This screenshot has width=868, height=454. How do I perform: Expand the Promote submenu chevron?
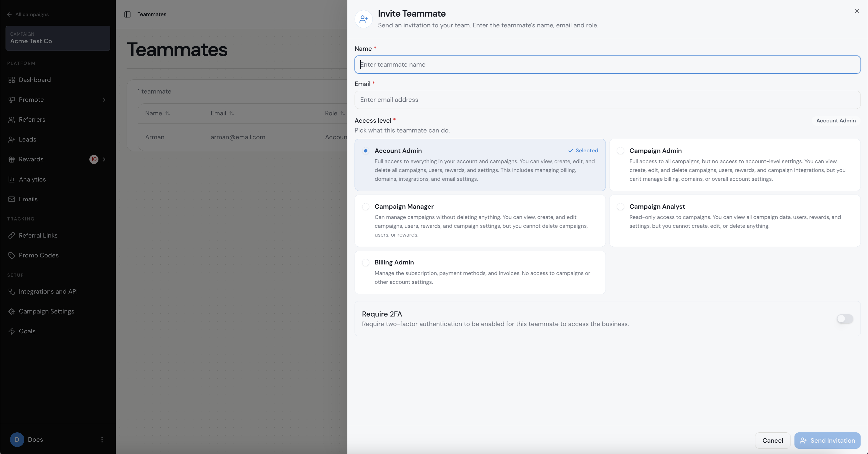pyautogui.click(x=104, y=100)
